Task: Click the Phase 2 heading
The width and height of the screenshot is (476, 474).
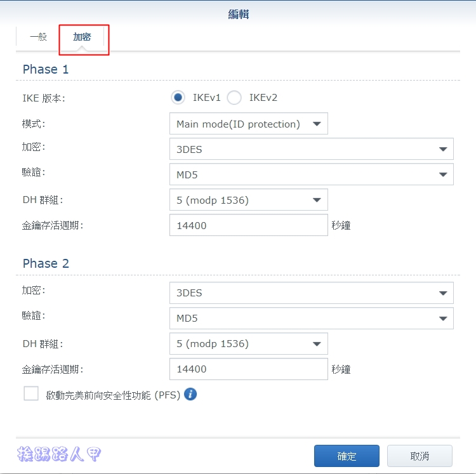Action: 46,263
